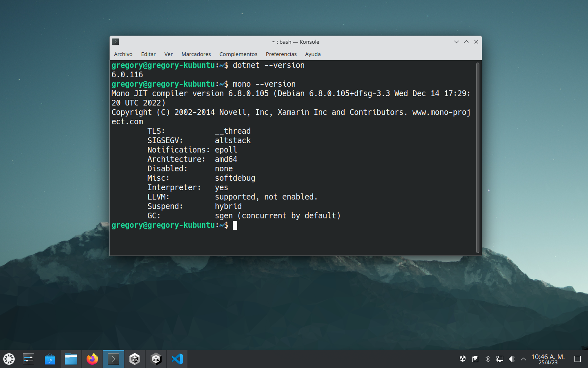This screenshot has width=588, height=368.
Task: Open the first Unity Hub taskbar icon
Action: coord(135,359)
